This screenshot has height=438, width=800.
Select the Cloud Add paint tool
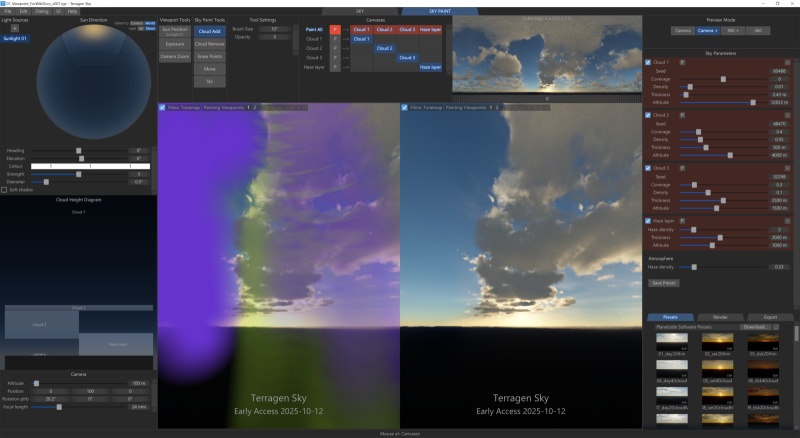point(209,31)
